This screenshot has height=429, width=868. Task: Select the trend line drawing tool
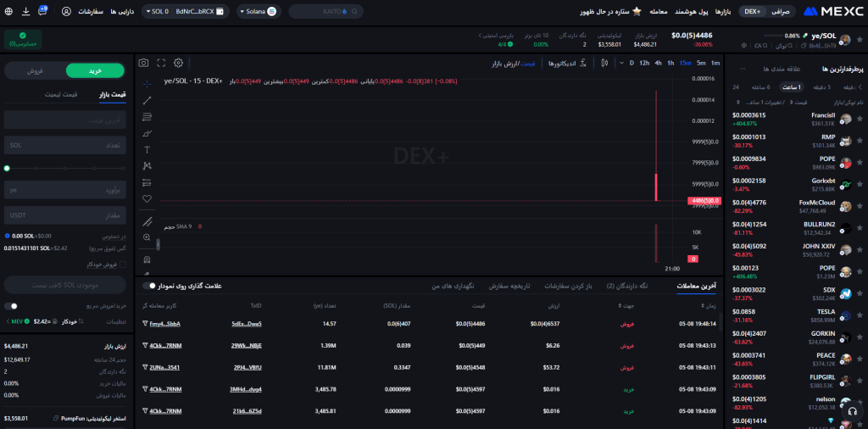click(x=147, y=100)
